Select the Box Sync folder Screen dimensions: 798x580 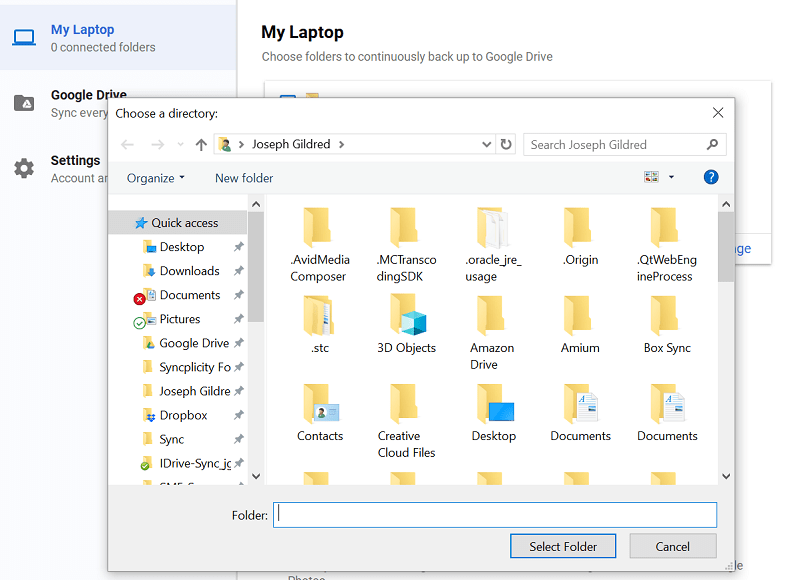tap(666, 325)
